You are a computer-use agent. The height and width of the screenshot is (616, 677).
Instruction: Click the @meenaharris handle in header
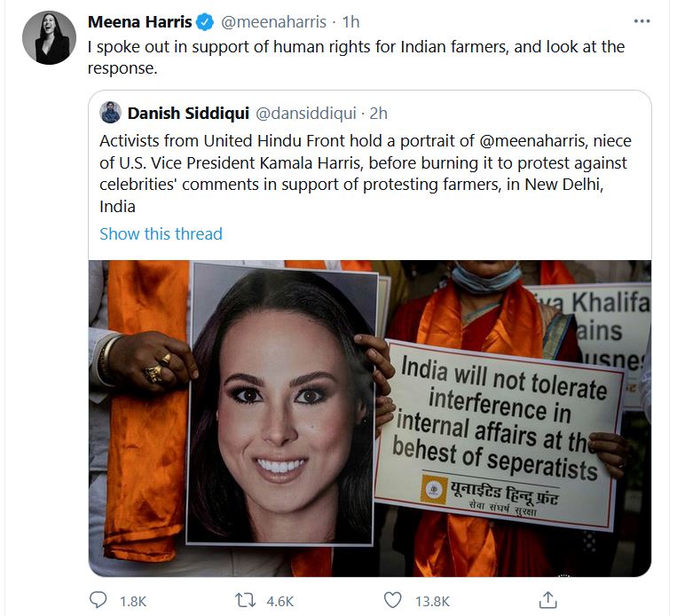click(274, 22)
